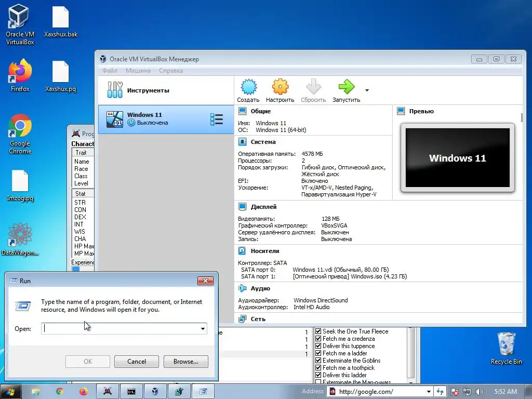Click the taskbar Address URL field
The height and width of the screenshot is (399, 532).
pyautogui.click(x=380, y=392)
